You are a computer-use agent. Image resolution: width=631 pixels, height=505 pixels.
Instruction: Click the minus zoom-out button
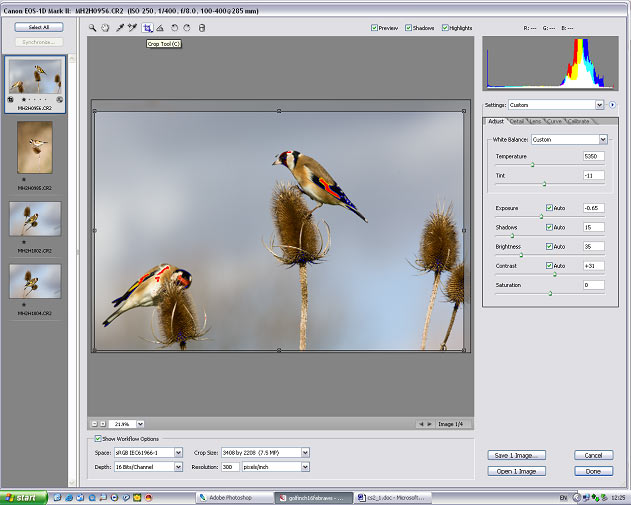click(x=95, y=424)
